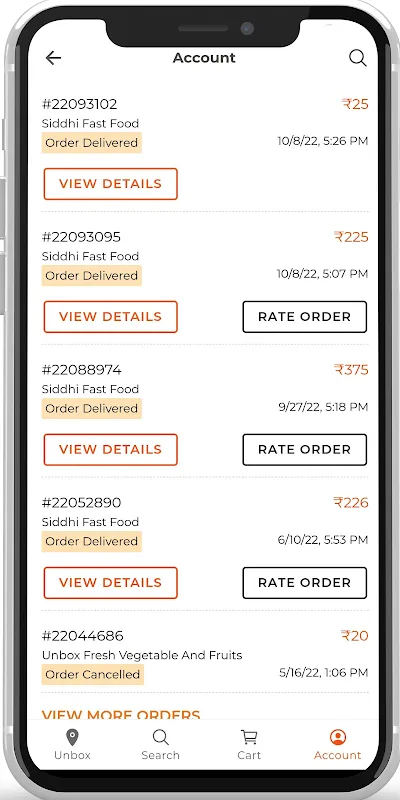This screenshot has height=800, width=400.
Task: View details of order #22093102
Action: pyautogui.click(x=111, y=184)
